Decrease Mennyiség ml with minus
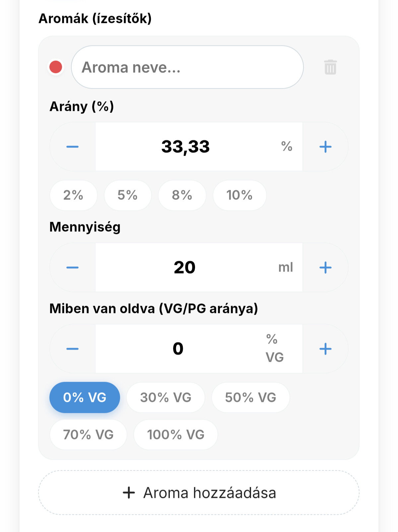398x532 pixels. tap(72, 267)
